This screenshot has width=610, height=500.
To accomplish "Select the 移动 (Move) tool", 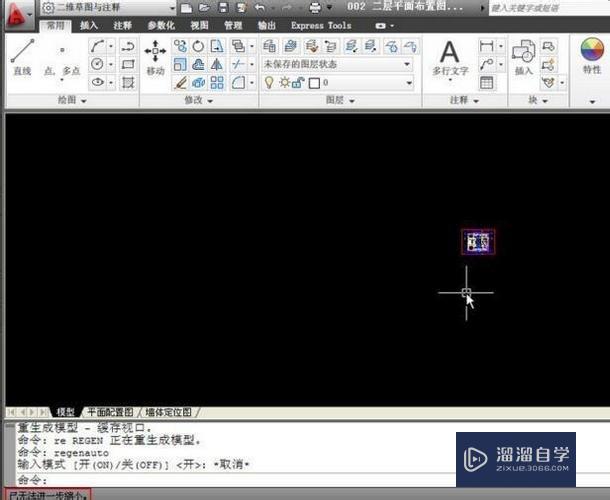I will point(155,58).
